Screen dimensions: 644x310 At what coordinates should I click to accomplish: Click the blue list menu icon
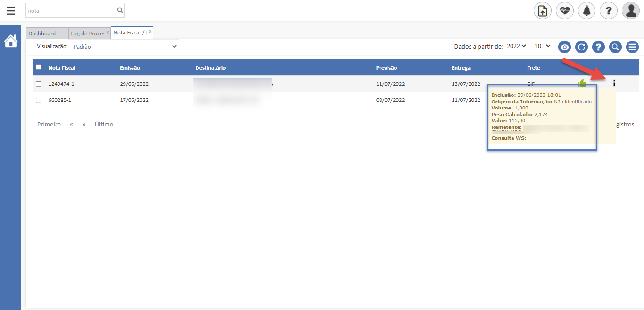point(632,47)
